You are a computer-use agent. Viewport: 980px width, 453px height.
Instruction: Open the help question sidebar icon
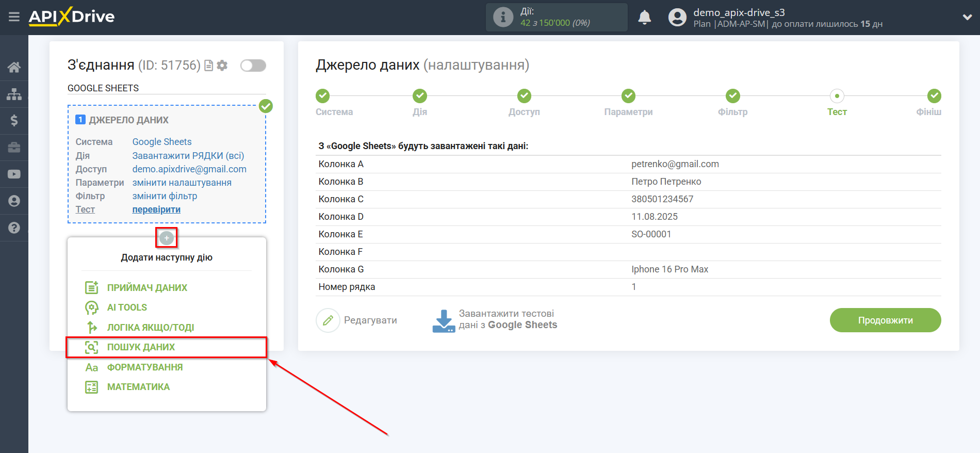[14, 228]
